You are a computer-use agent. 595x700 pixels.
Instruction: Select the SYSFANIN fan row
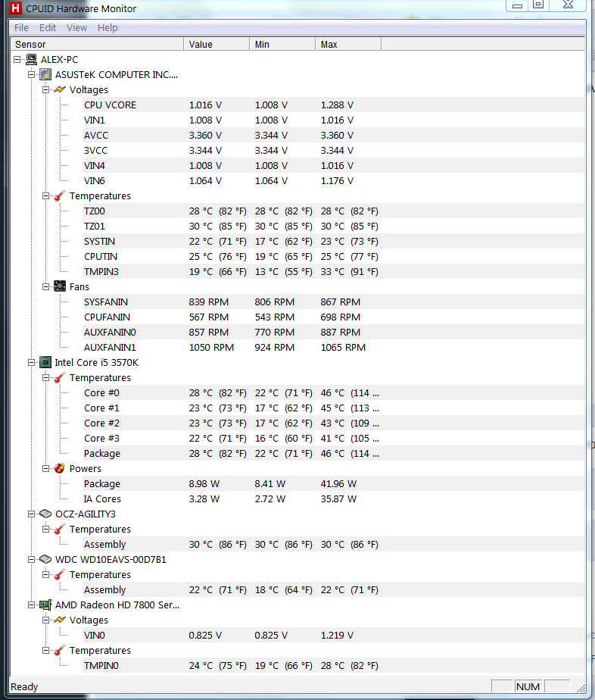(x=333, y=302)
